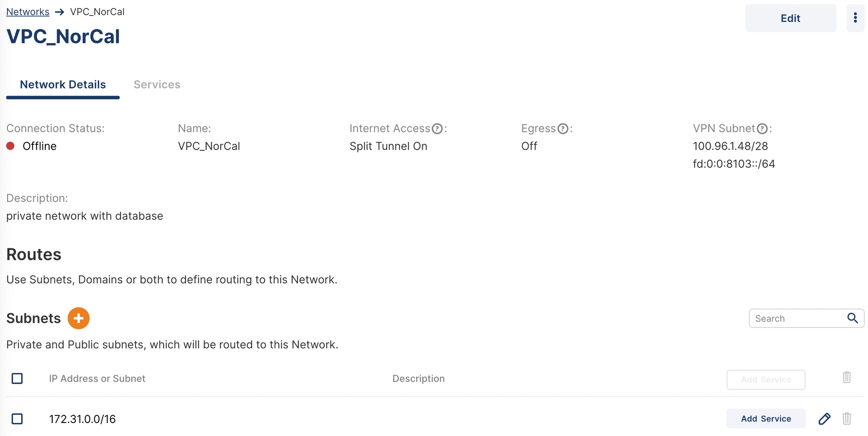Click the VPN Subnet help icon

(x=762, y=129)
